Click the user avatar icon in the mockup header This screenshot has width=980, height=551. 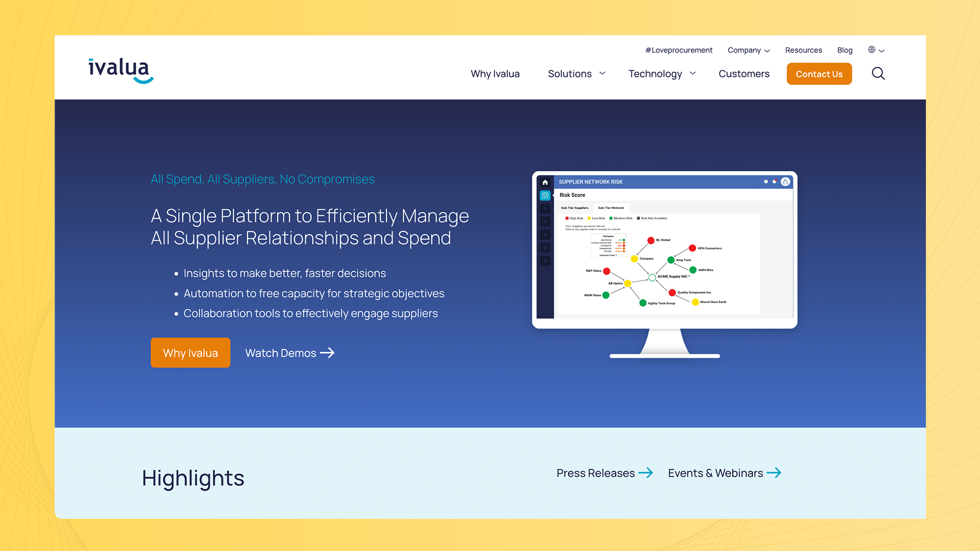tap(786, 182)
